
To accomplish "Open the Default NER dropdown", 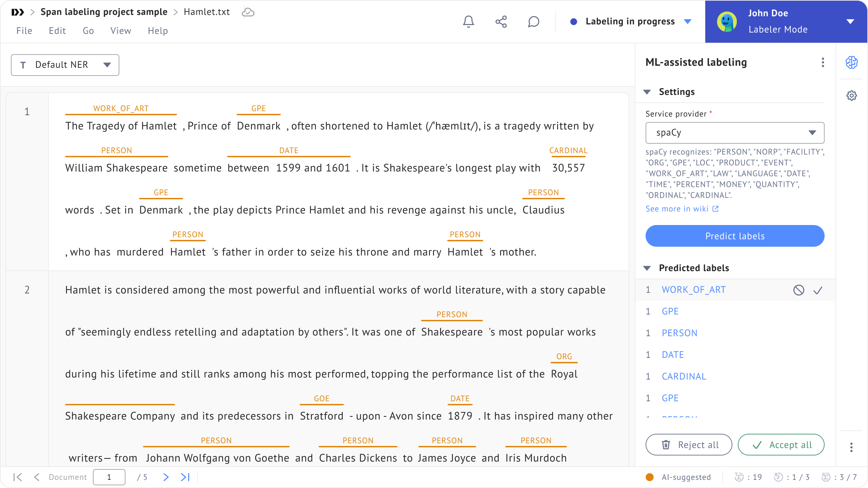I will click(65, 65).
